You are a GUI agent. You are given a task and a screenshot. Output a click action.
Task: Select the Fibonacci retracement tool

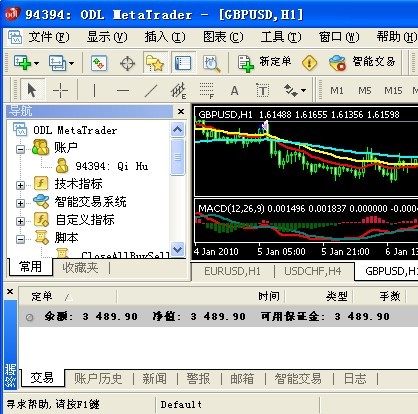(x=207, y=90)
